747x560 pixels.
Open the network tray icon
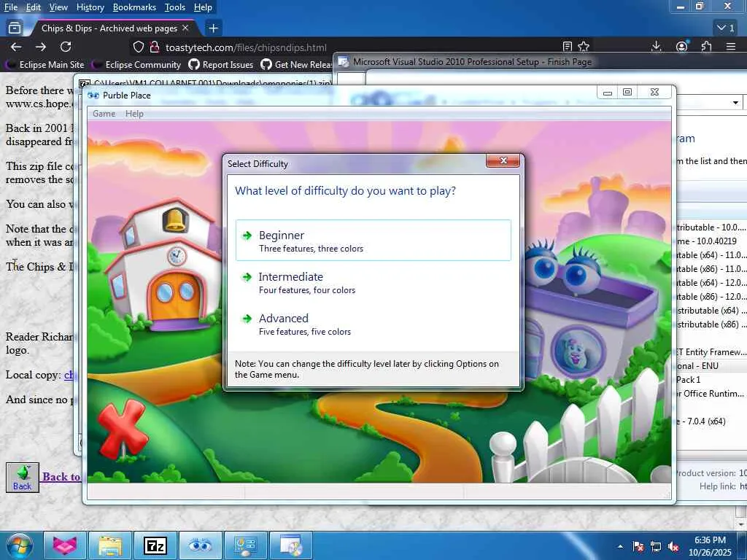656,546
